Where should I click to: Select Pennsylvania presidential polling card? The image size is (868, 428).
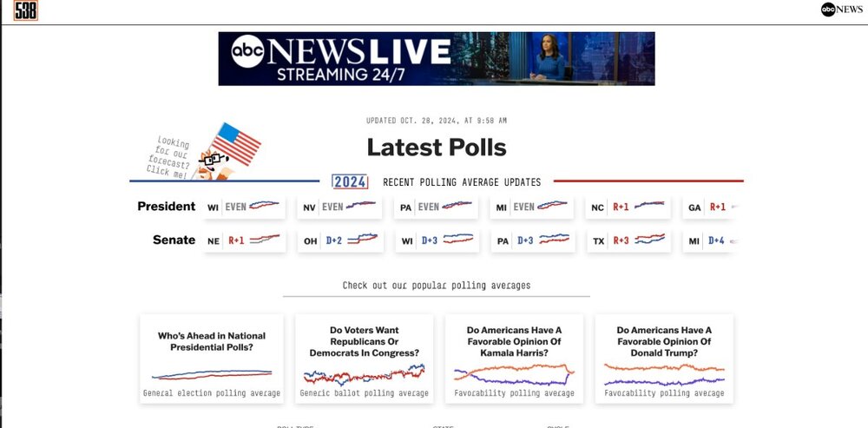point(436,207)
